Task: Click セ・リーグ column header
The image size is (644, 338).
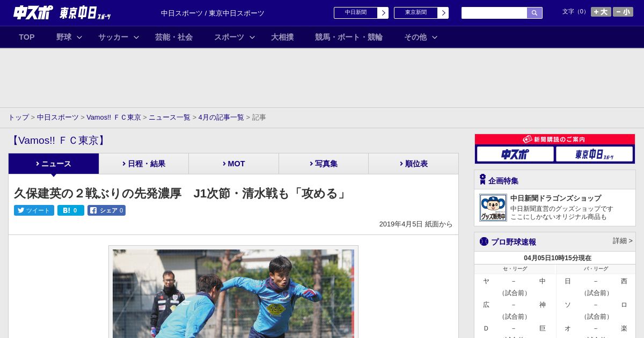Action: point(515,269)
